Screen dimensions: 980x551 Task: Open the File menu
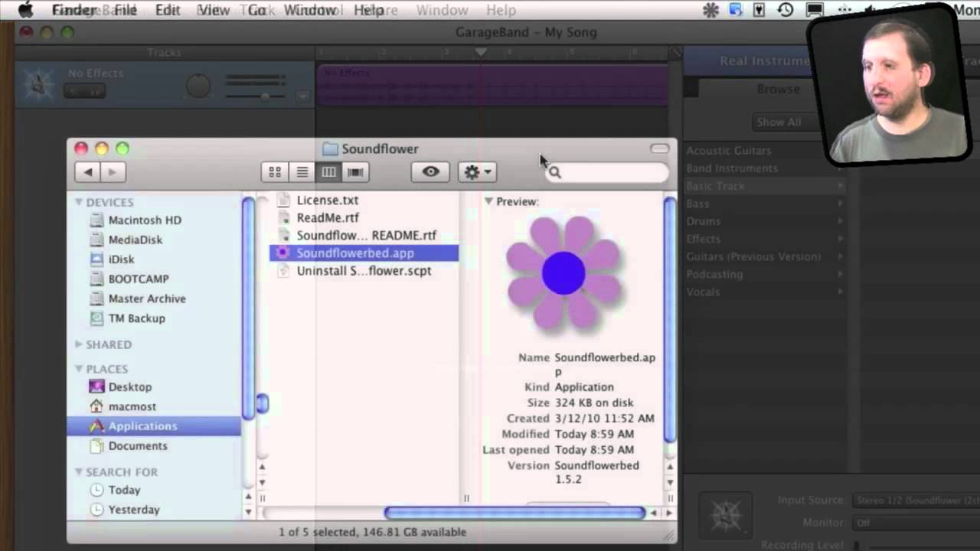coord(126,10)
